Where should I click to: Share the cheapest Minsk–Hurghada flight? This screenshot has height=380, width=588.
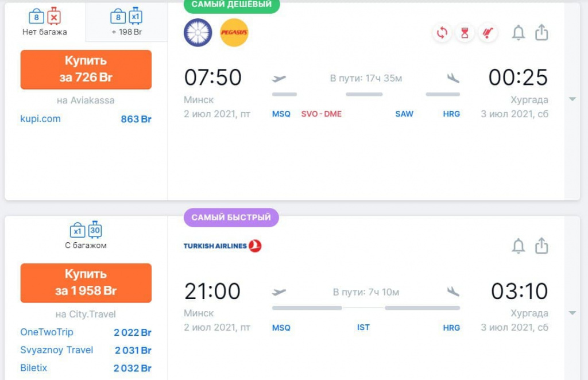click(541, 33)
